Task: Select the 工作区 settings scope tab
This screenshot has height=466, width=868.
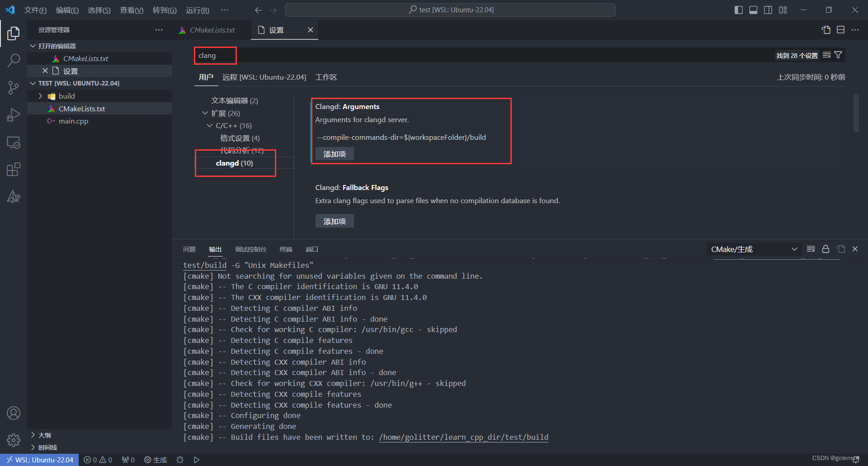Action: tap(326, 77)
